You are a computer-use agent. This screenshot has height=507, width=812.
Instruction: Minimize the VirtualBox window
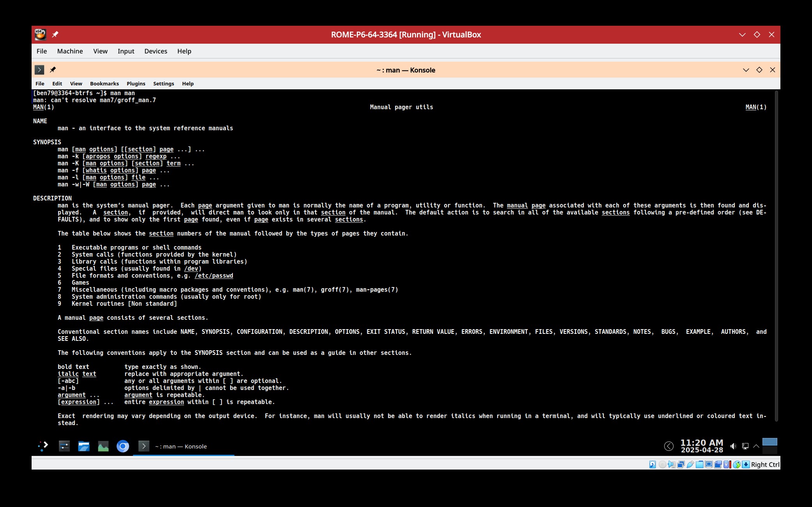click(x=742, y=35)
